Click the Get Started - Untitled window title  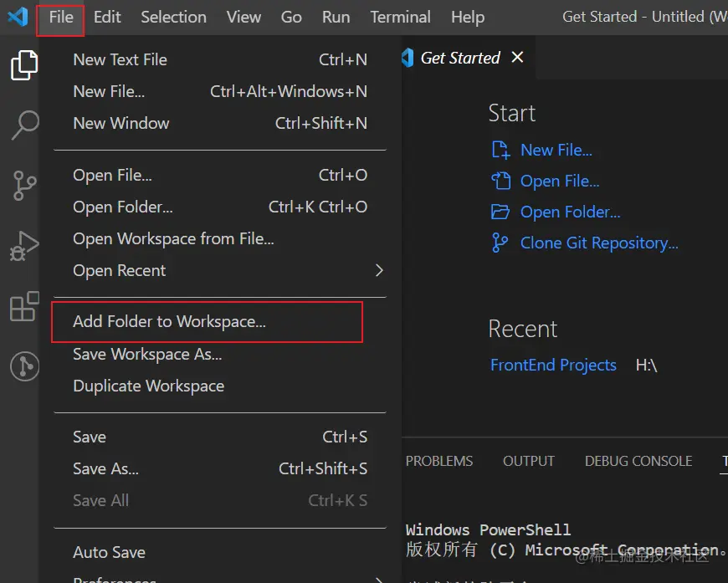[x=645, y=17]
